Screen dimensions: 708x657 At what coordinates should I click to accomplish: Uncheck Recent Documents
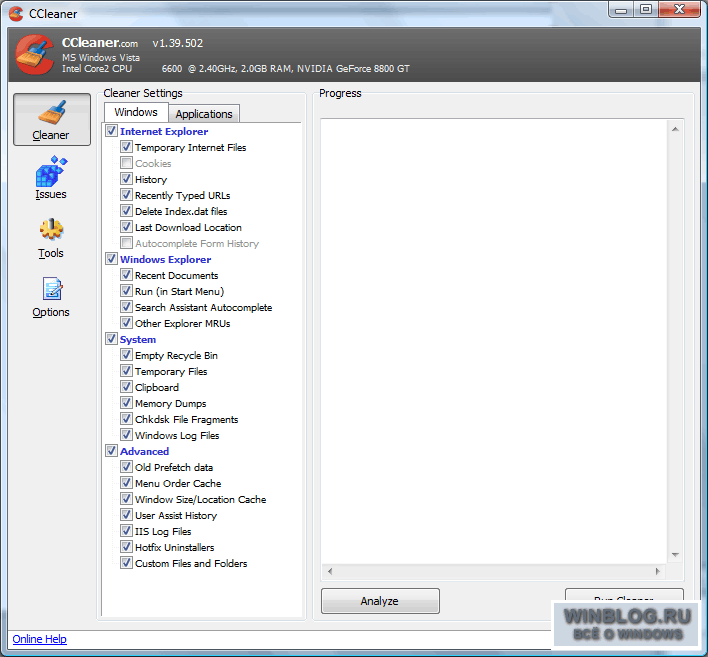126,275
